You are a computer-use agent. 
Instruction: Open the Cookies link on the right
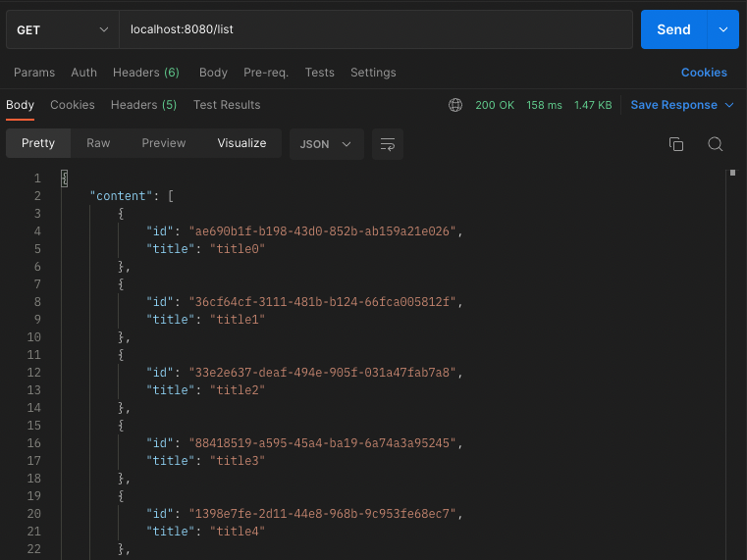704,73
